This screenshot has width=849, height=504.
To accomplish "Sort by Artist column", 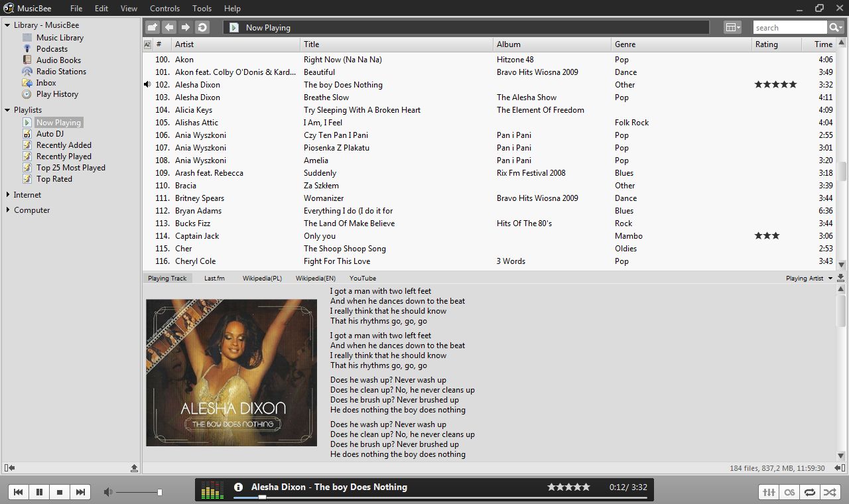I will [235, 44].
